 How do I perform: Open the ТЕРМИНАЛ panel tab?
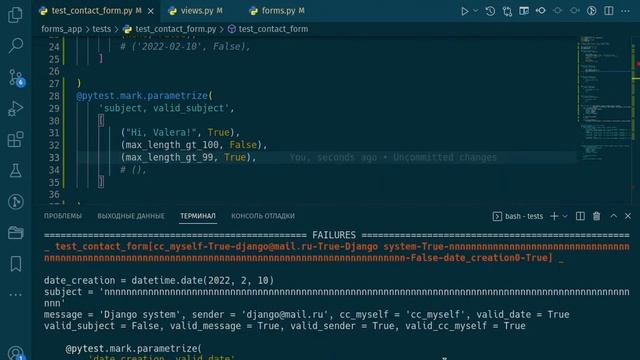(198, 216)
